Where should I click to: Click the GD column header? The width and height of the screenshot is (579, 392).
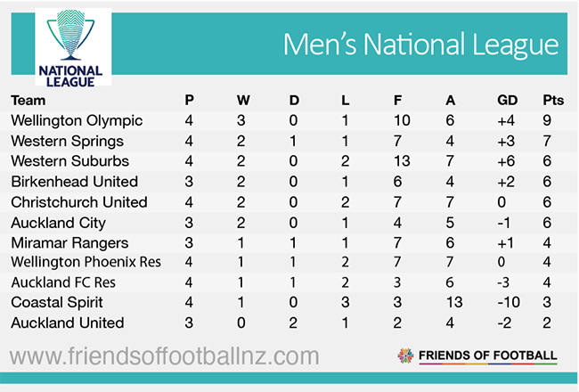pyautogui.click(x=505, y=100)
